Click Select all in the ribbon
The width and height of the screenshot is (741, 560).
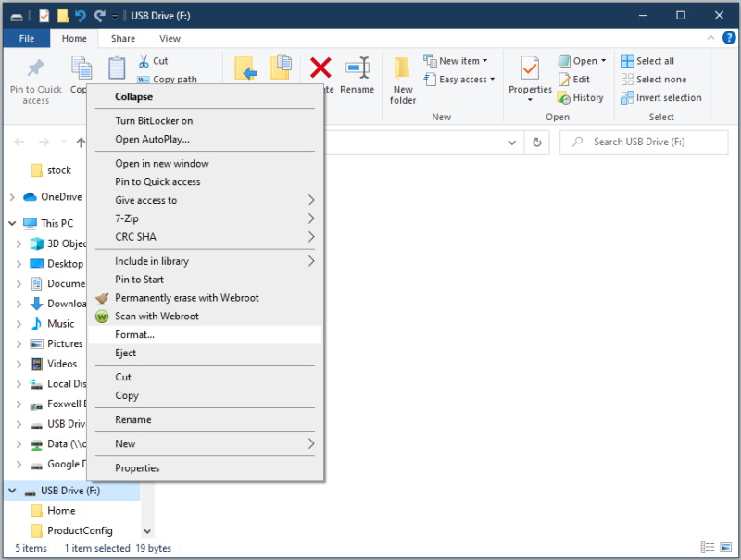(x=647, y=61)
